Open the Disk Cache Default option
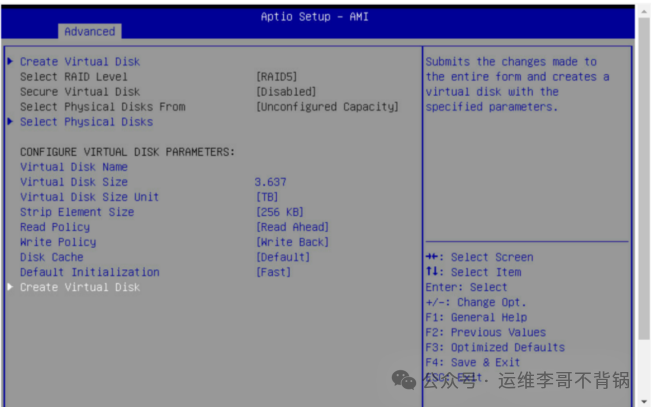 [x=283, y=257]
